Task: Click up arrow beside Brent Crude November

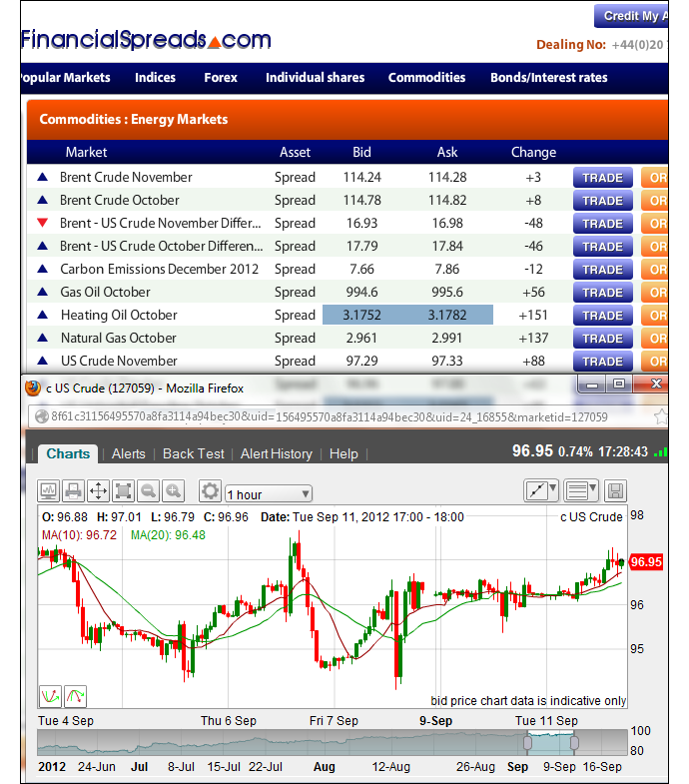Action: pos(43,177)
